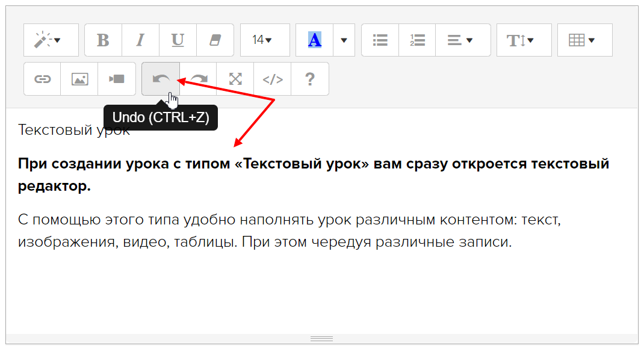Apply the recent font color A
This screenshot has width=644, height=349.
point(314,40)
